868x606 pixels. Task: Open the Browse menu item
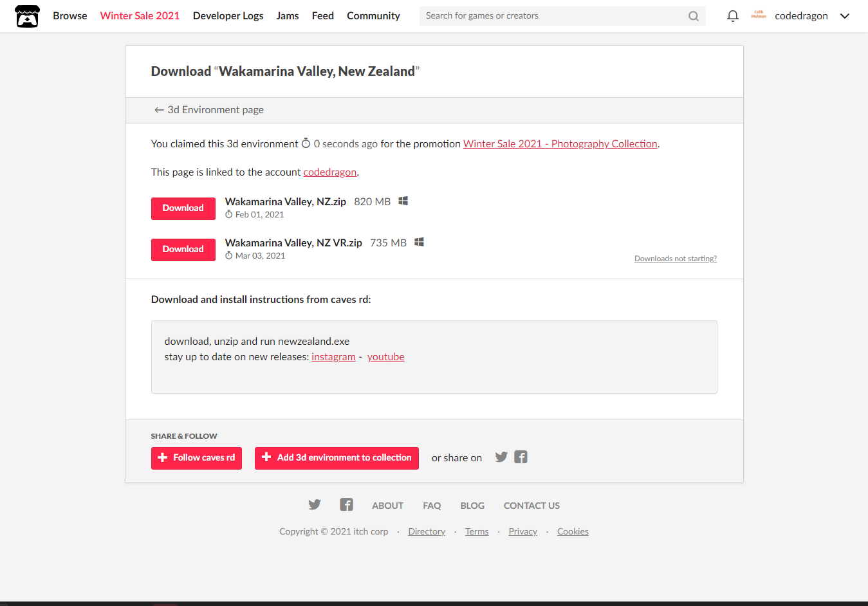point(70,16)
